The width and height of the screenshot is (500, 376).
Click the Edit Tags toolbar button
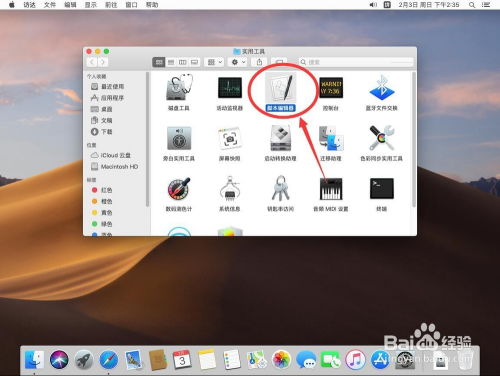pyautogui.click(x=279, y=62)
